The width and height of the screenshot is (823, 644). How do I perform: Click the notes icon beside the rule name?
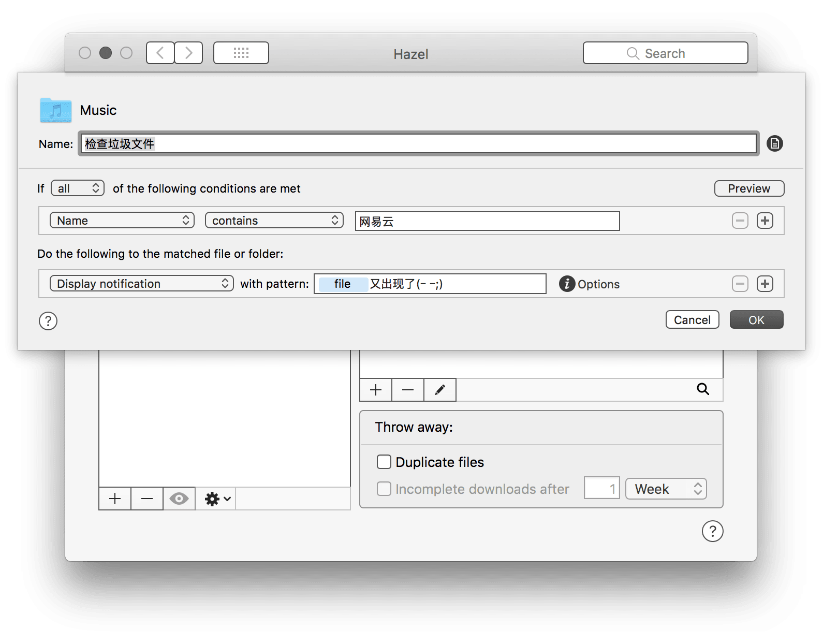[774, 143]
